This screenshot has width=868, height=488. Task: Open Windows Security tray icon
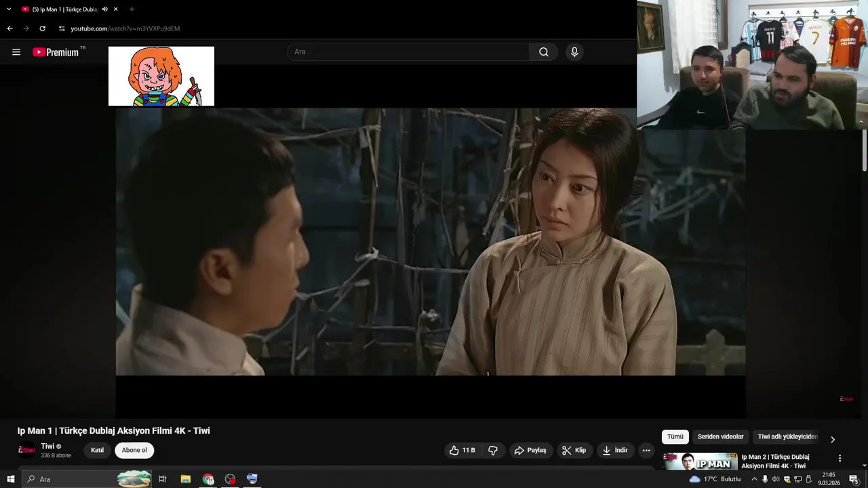coord(787,479)
